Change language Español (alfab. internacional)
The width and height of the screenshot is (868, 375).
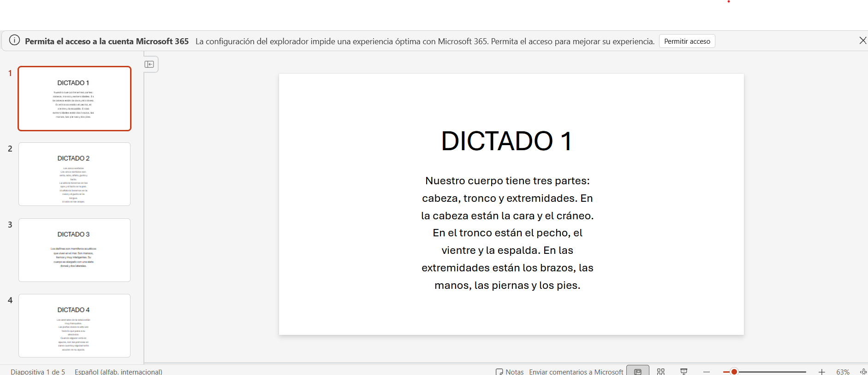click(119, 371)
